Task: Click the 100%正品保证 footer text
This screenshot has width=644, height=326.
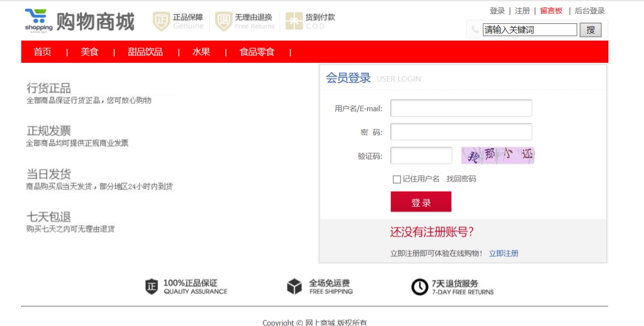Action: click(190, 283)
